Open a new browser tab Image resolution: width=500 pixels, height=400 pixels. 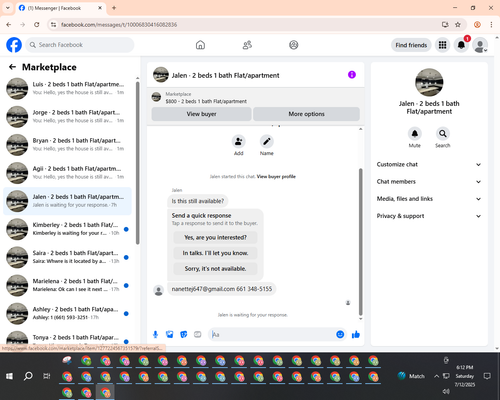pos(114,8)
